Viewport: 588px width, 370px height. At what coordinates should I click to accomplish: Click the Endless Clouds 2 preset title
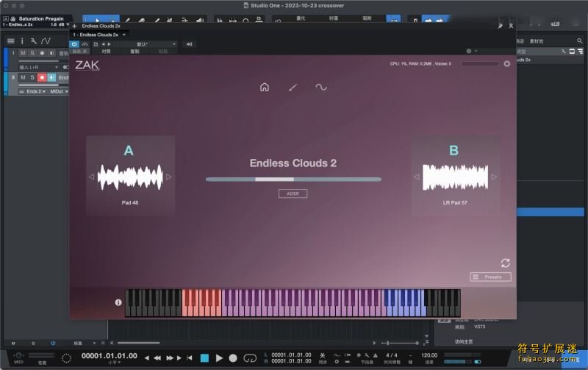[x=293, y=163]
